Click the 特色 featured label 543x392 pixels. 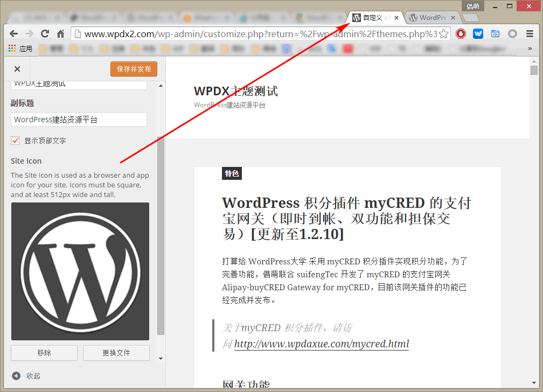coord(232,173)
